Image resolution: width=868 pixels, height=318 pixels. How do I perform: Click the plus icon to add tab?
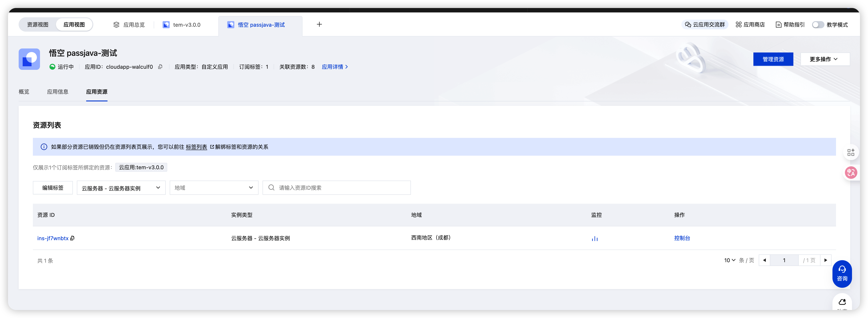tap(319, 24)
